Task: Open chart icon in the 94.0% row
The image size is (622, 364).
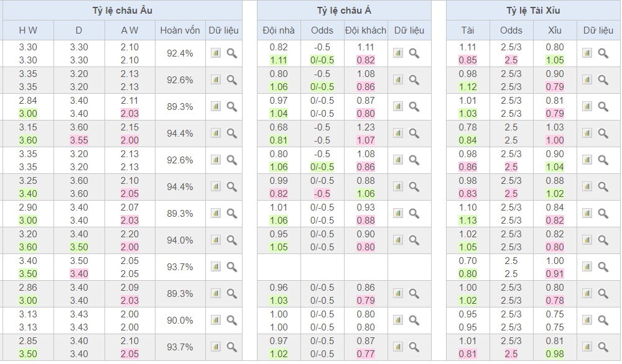Action: pos(216,240)
